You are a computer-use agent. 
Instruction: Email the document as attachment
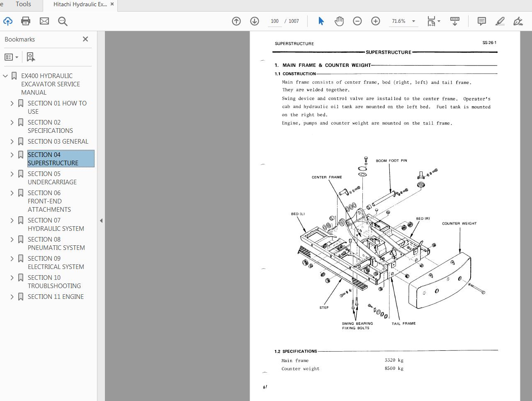coord(44,21)
